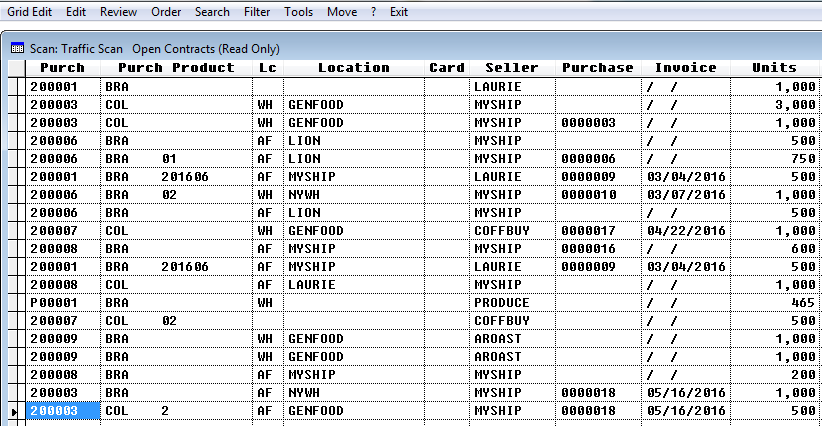Click the Purchase column header
This screenshot has height=426, width=822.
point(598,68)
